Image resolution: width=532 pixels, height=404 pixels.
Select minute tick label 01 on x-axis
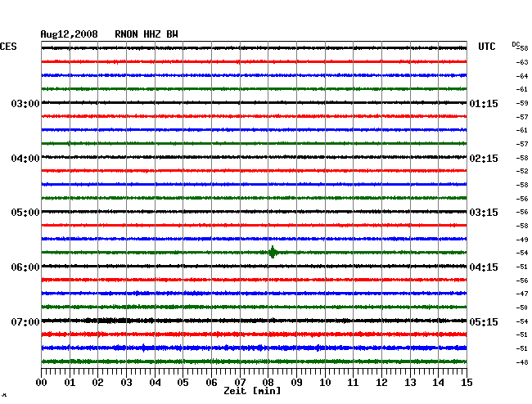[70, 382]
